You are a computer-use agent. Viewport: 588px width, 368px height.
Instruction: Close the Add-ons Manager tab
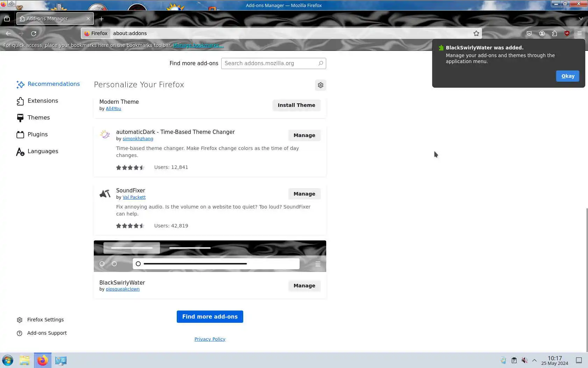(88, 19)
